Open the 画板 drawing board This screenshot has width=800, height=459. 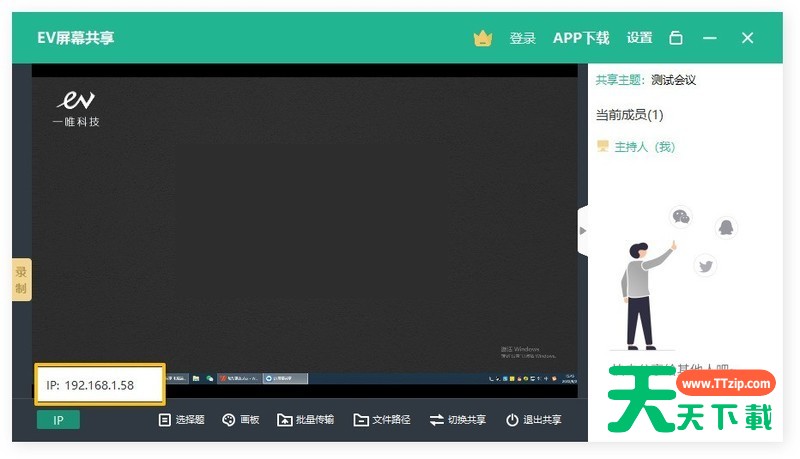(x=240, y=420)
